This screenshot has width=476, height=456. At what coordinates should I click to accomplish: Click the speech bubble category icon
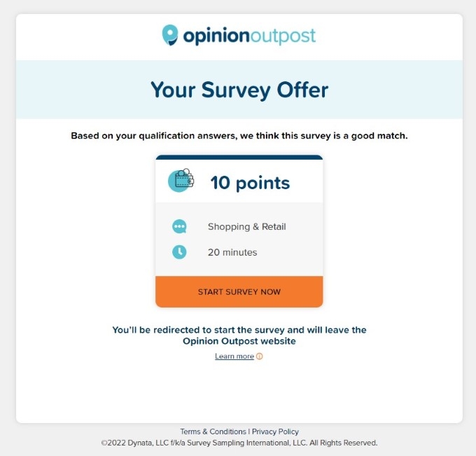[179, 227]
